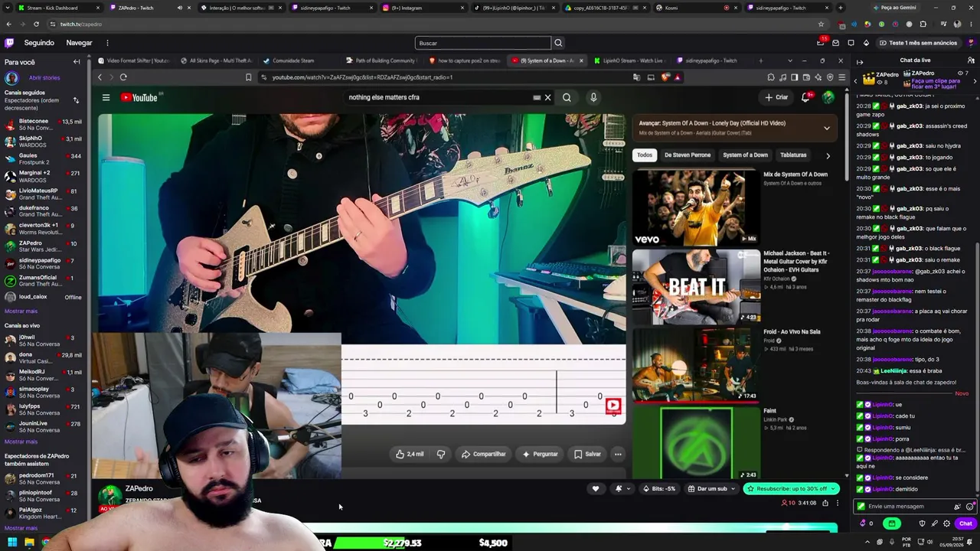This screenshot has height=551, width=980.
Task: Click the Twitch Buscar search field
Action: coord(483,43)
